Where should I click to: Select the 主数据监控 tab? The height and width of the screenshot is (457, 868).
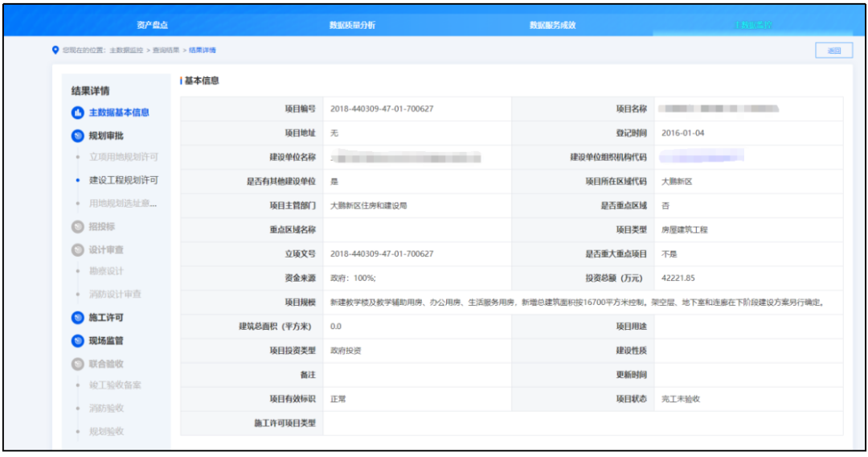click(752, 25)
